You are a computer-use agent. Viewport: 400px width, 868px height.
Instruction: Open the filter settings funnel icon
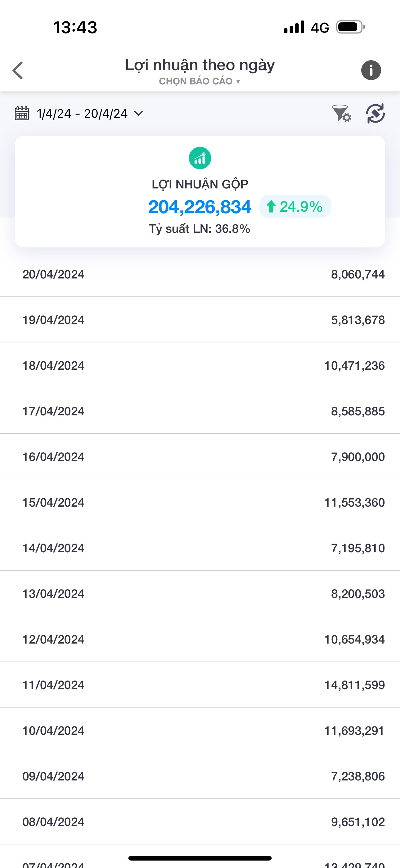point(341,113)
